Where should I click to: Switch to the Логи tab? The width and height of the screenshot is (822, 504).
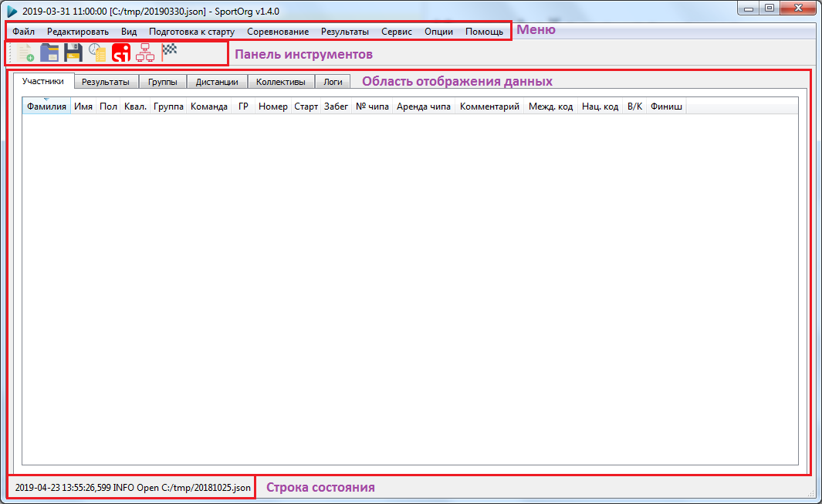pyautogui.click(x=333, y=82)
